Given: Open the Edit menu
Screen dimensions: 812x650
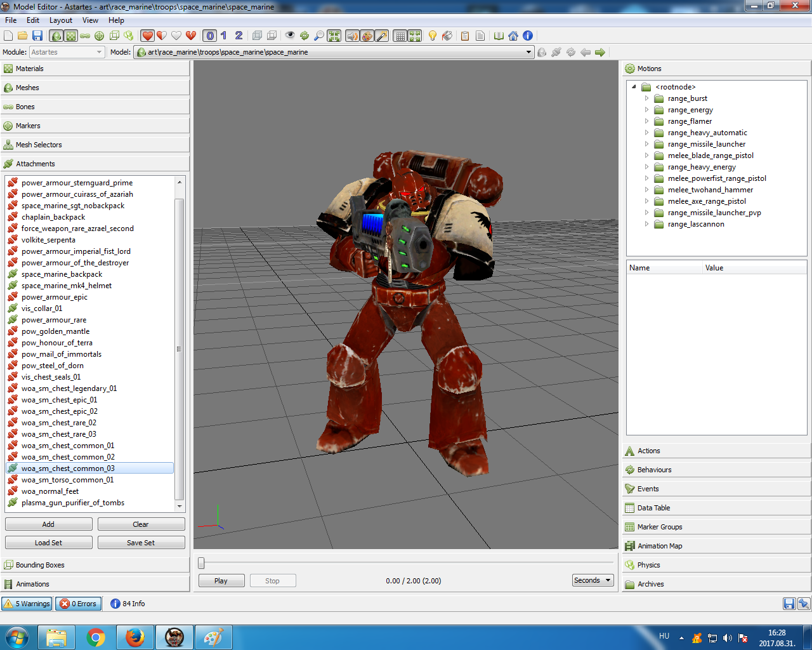Looking at the screenshot, I should (x=33, y=20).
